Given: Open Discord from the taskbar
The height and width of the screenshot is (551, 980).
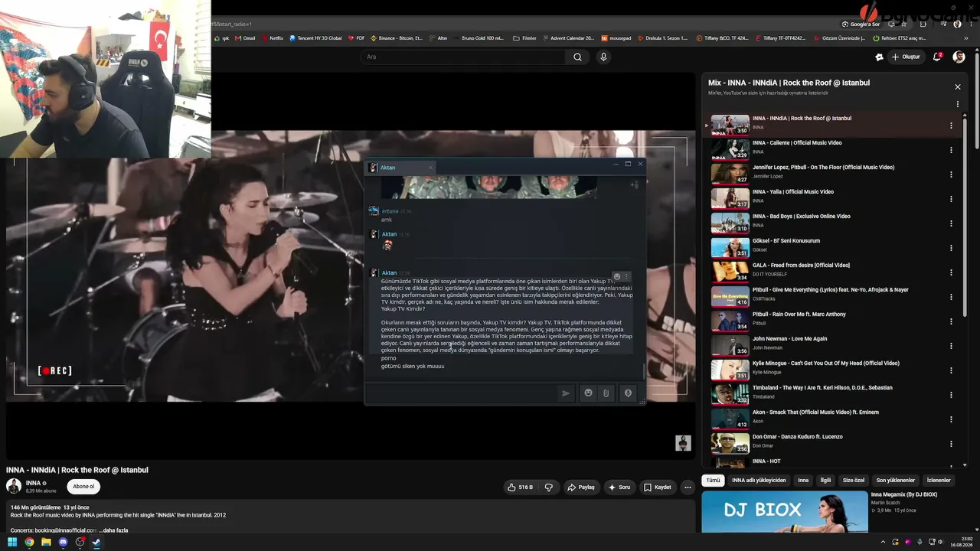Looking at the screenshot, I should [63, 543].
